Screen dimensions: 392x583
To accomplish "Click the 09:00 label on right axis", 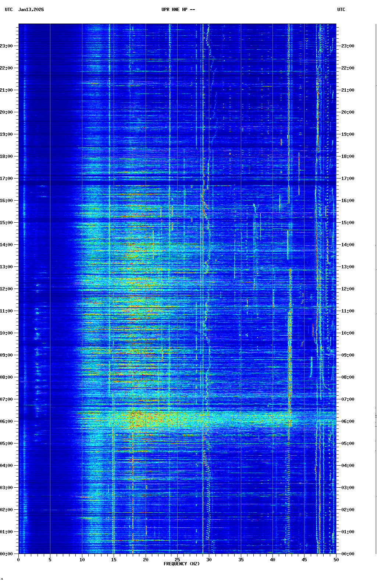I will 348,355.
